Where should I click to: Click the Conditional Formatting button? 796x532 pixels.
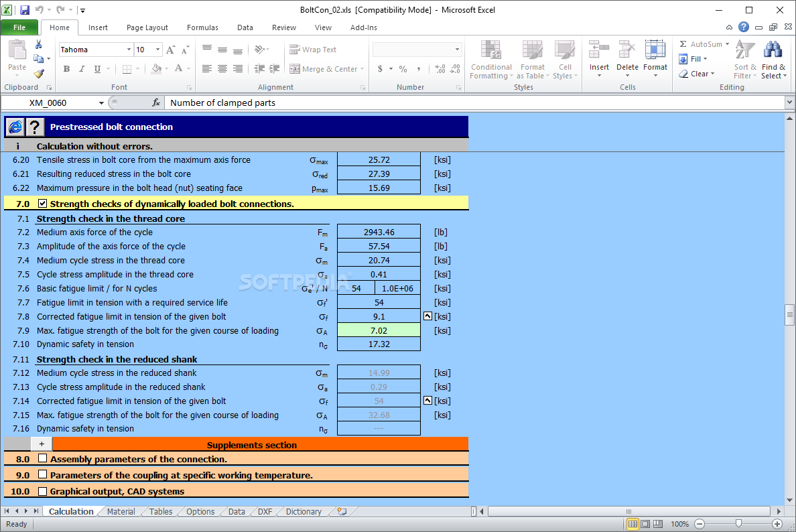click(x=491, y=60)
